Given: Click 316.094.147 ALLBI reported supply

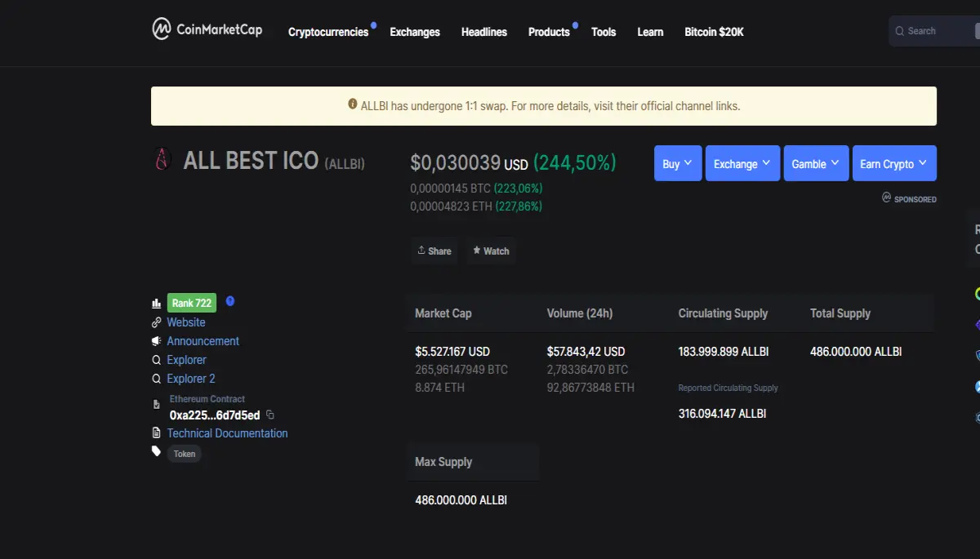Looking at the screenshot, I should (x=723, y=414).
